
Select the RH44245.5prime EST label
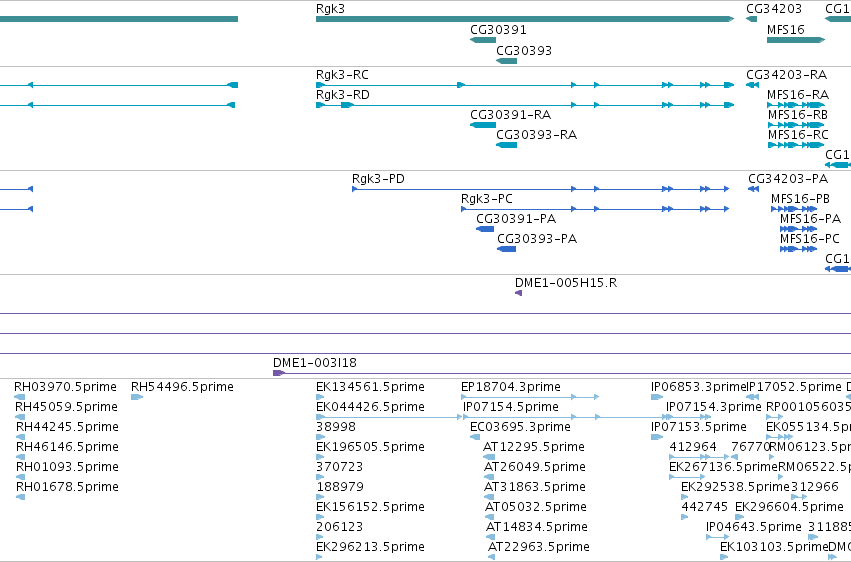[67, 427]
